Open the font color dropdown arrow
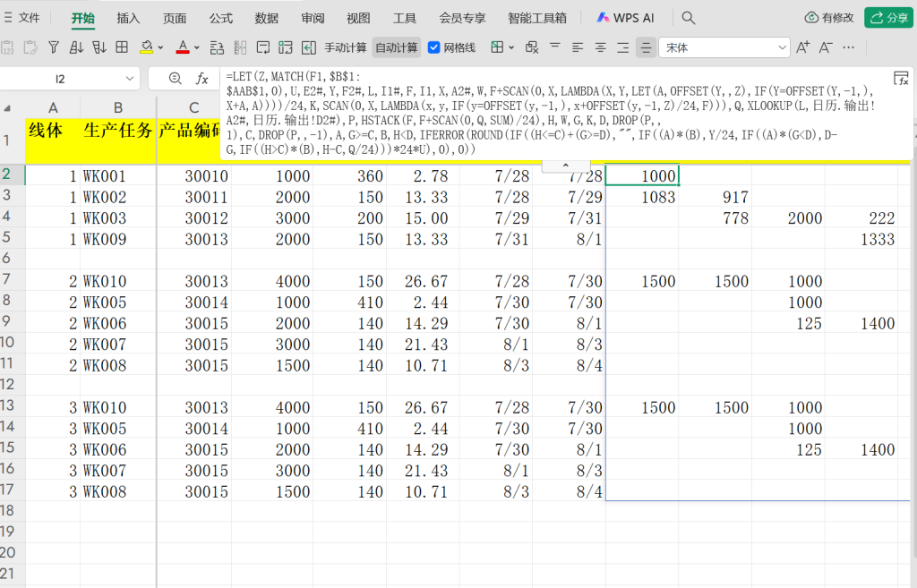The height and width of the screenshot is (588, 917). coord(196,48)
